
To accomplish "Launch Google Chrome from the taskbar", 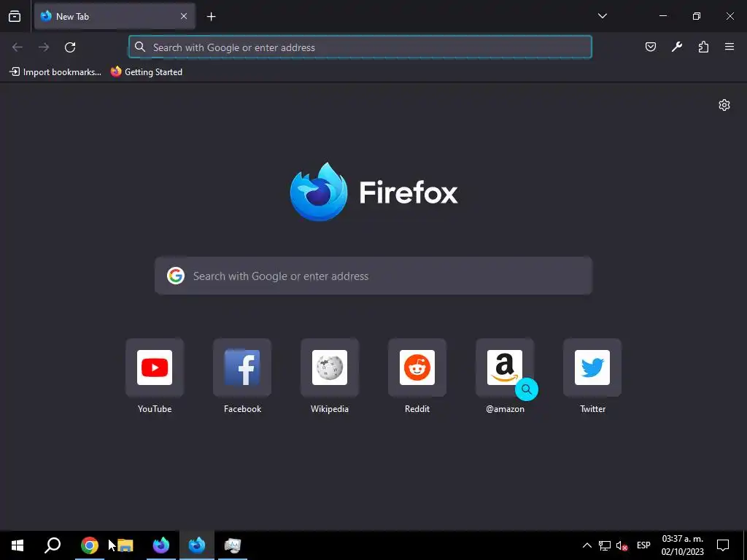I will (89, 545).
